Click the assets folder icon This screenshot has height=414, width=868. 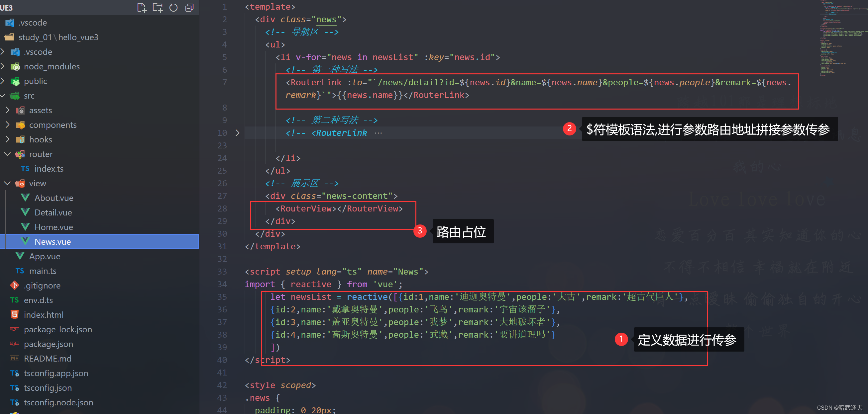click(20, 110)
